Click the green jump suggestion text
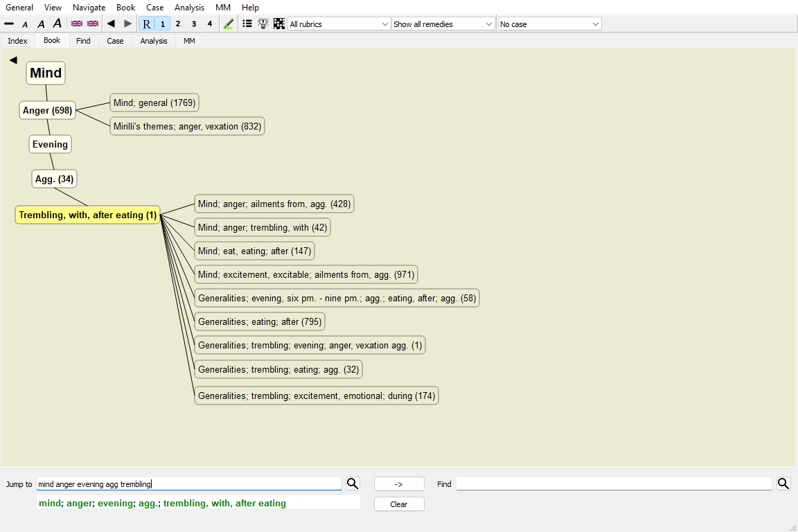The image size is (798, 532). [x=162, y=503]
